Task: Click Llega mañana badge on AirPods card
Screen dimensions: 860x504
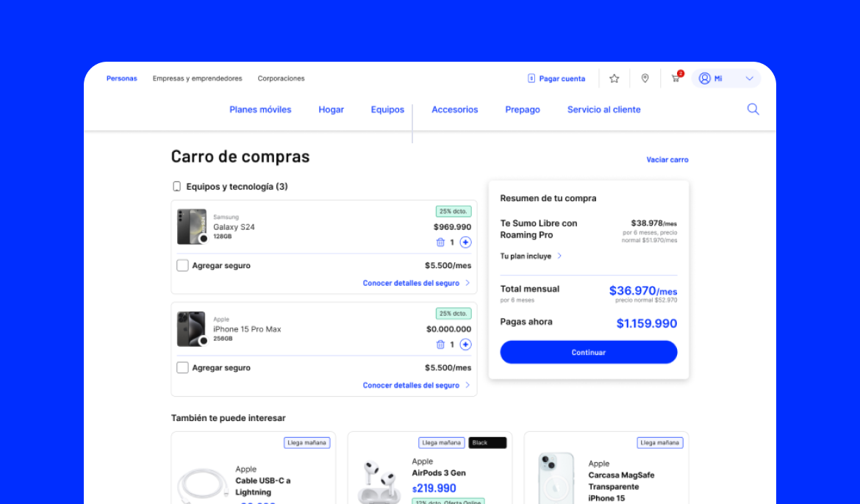Action: [x=442, y=442]
